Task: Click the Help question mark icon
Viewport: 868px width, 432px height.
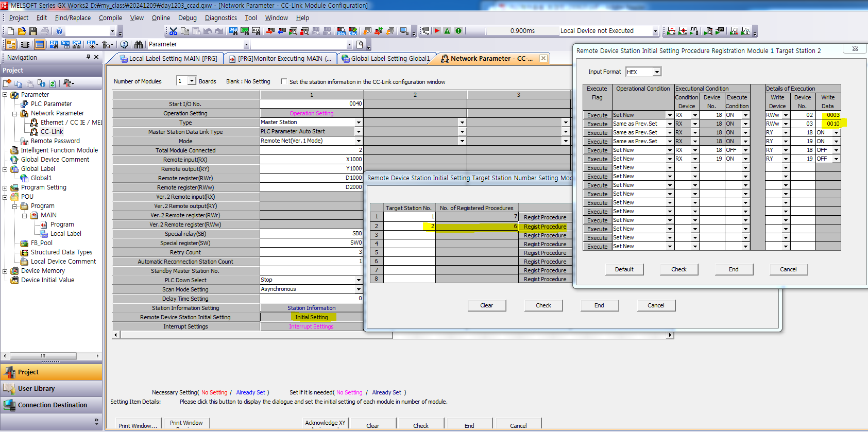Action: [x=59, y=31]
